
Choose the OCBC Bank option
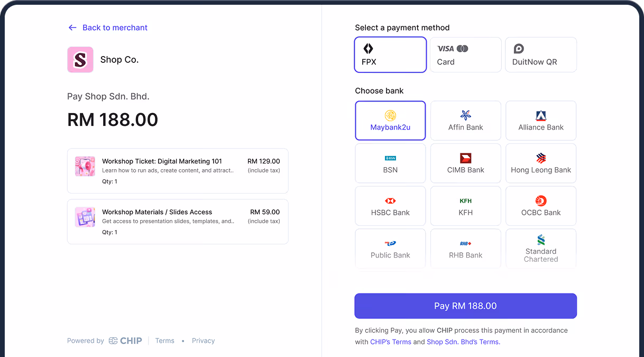(541, 206)
